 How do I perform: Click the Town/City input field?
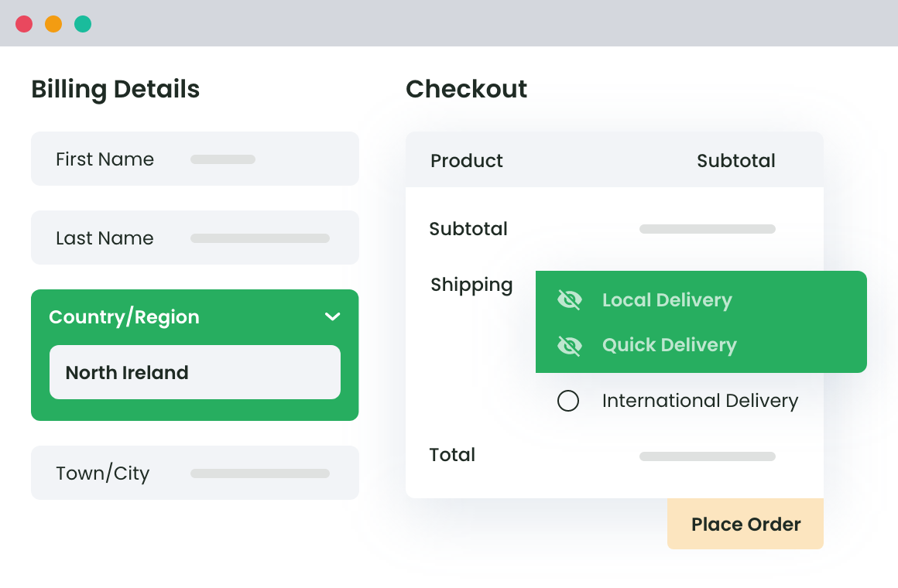(x=194, y=473)
